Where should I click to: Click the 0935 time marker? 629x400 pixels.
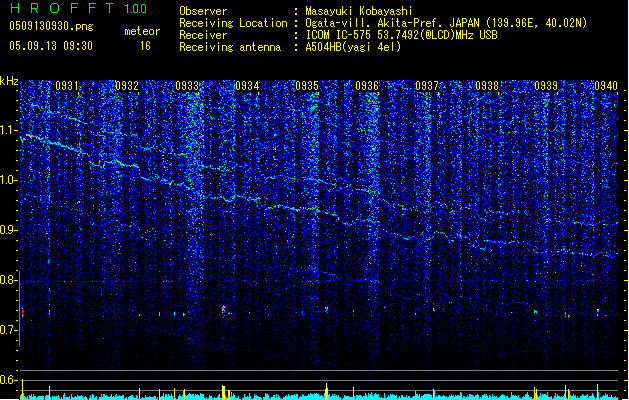pyautogui.click(x=307, y=86)
